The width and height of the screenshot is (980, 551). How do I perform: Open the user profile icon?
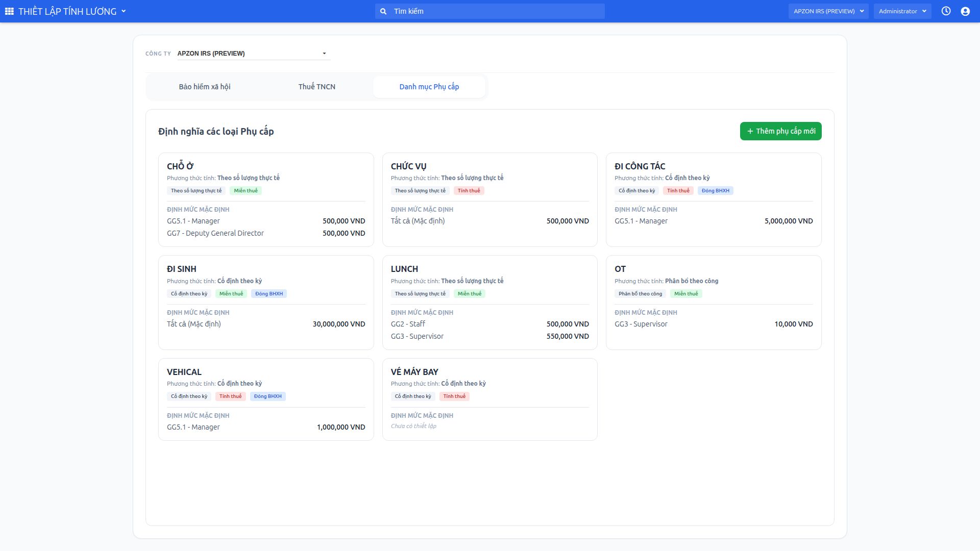pyautogui.click(x=965, y=11)
